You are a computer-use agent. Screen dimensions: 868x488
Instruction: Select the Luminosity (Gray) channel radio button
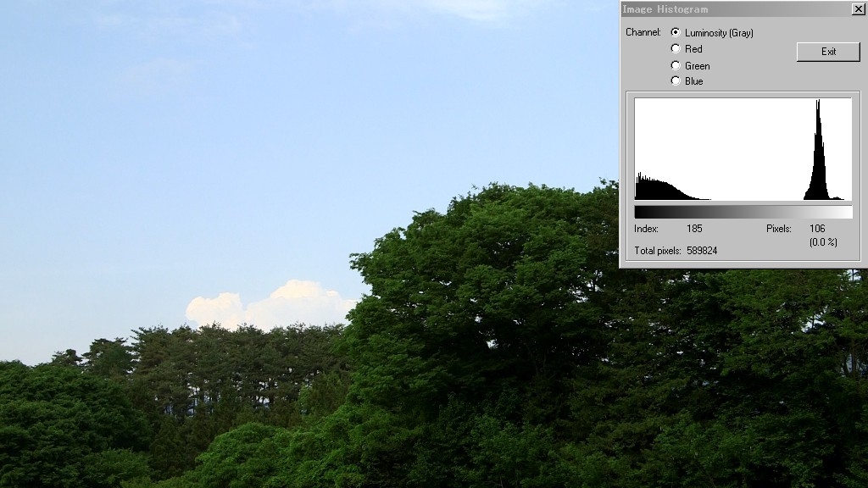coord(676,33)
